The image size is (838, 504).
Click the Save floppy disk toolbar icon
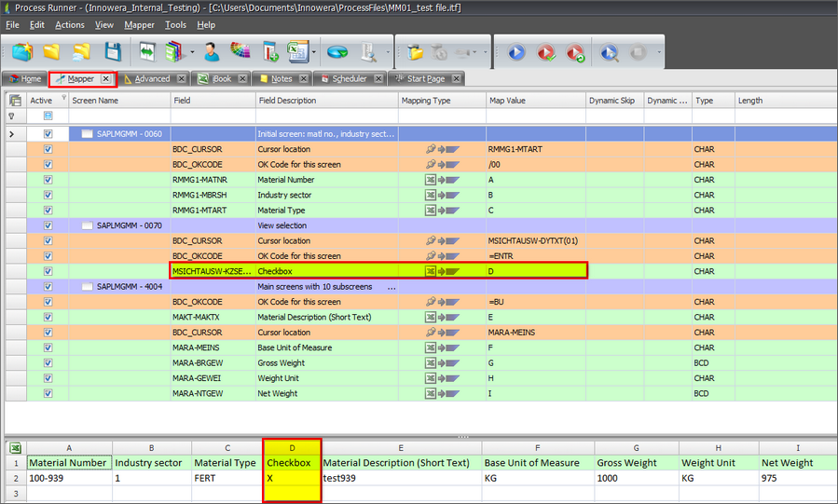click(113, 52)
